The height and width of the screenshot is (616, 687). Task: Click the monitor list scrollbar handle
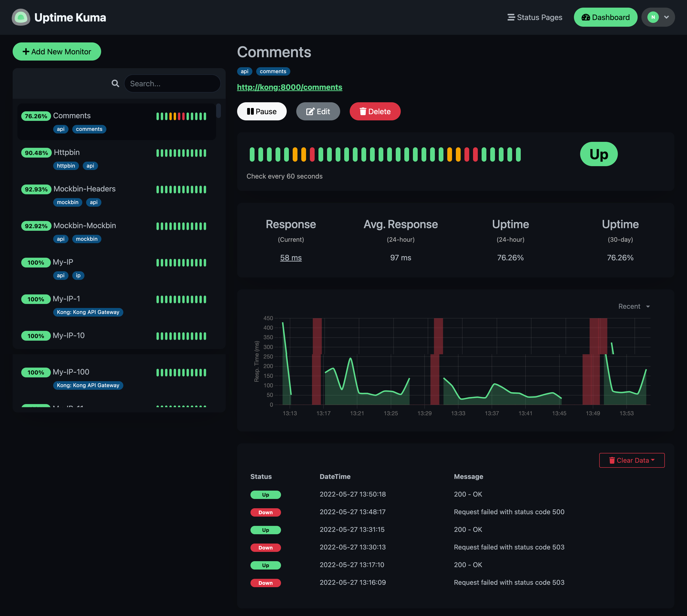[x=219, y=111]
